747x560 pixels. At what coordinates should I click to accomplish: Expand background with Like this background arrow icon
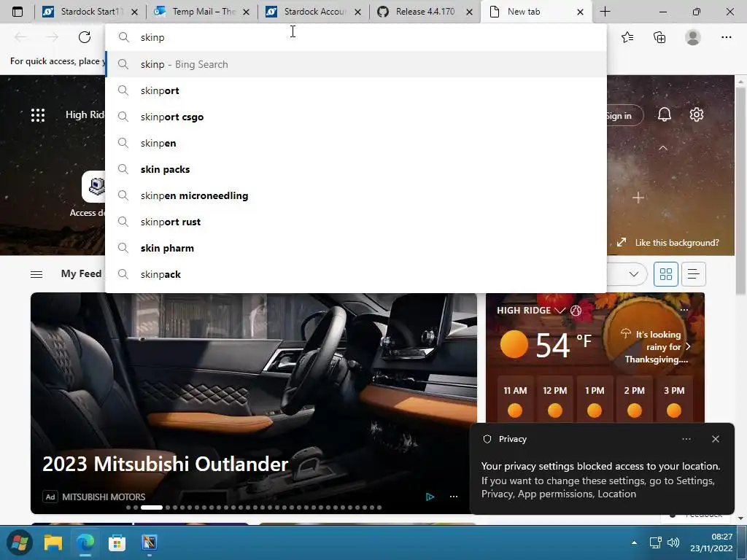(622, 242)
